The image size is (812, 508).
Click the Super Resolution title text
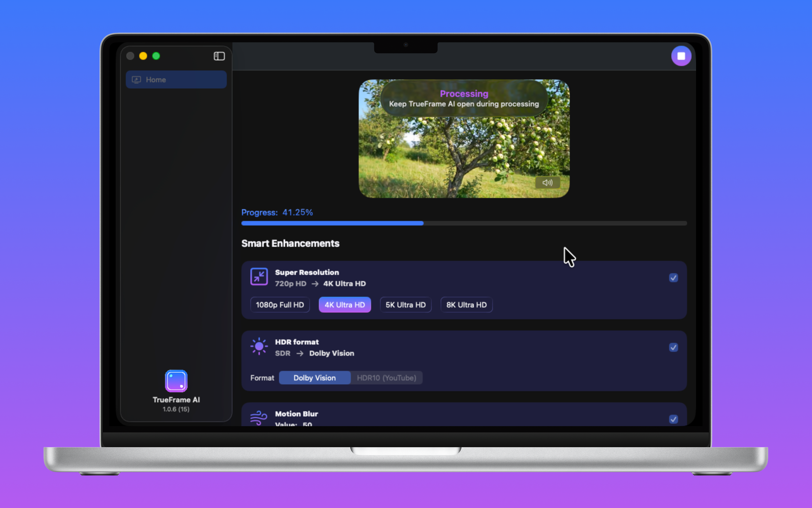tap(307, 272)
